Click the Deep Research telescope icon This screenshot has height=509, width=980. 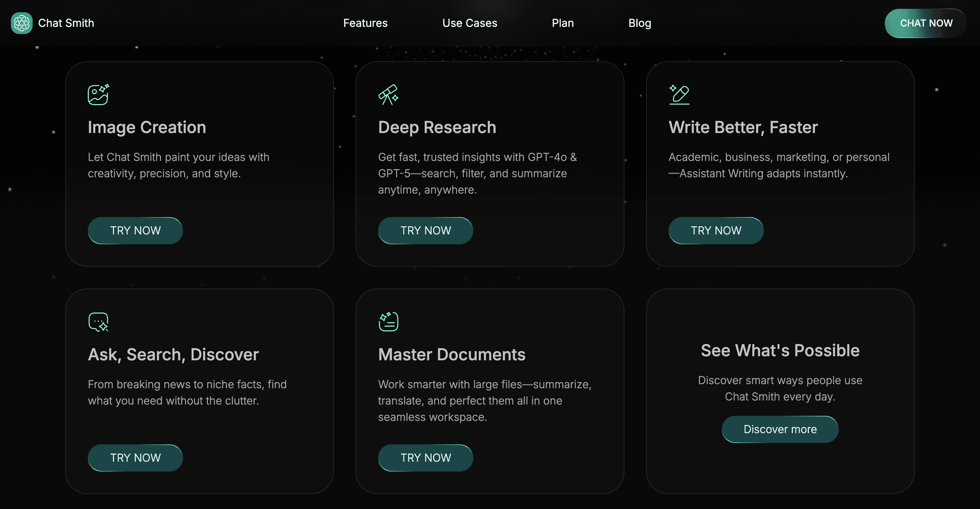pyautogui.click(x=388, y=94)
